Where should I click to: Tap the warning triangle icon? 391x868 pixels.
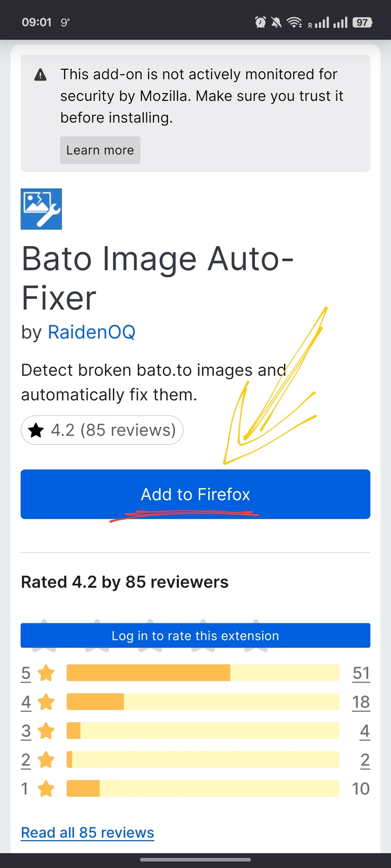[x=40, y=75]
